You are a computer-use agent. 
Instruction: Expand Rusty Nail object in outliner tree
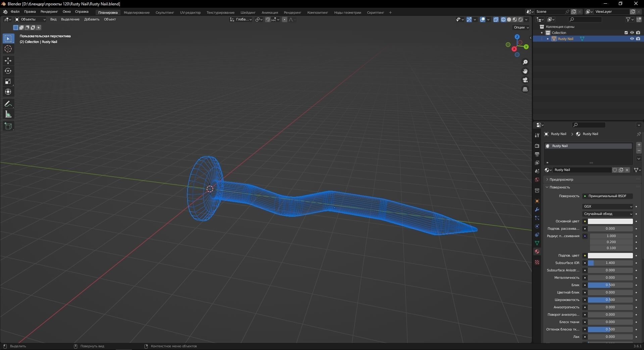pyautogui.click(x=548, y=39)
